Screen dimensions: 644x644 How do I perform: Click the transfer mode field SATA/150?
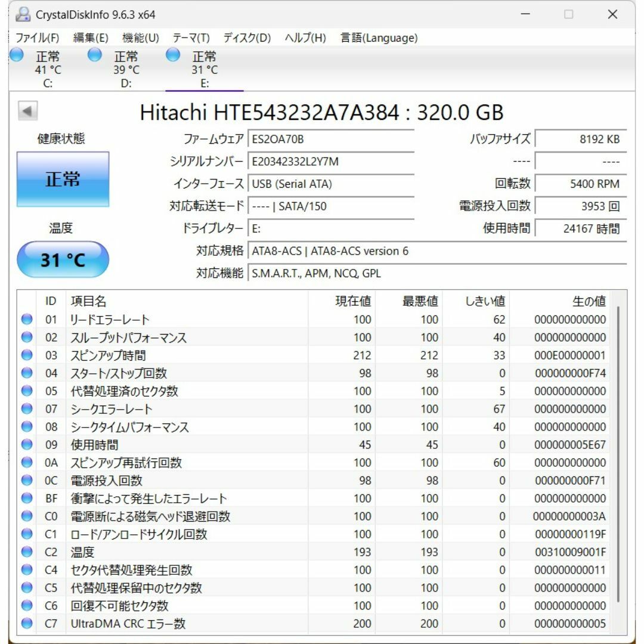(x=331, y=206)
